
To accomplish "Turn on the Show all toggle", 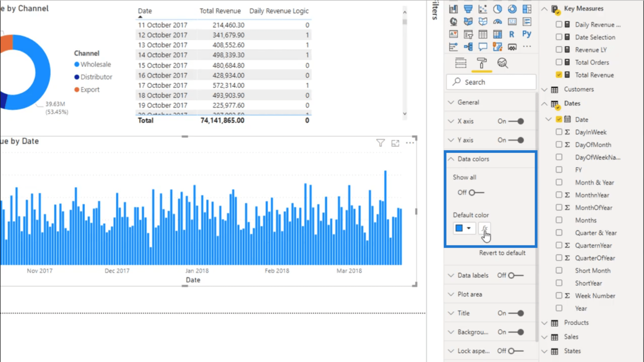I will click(476, 193).
